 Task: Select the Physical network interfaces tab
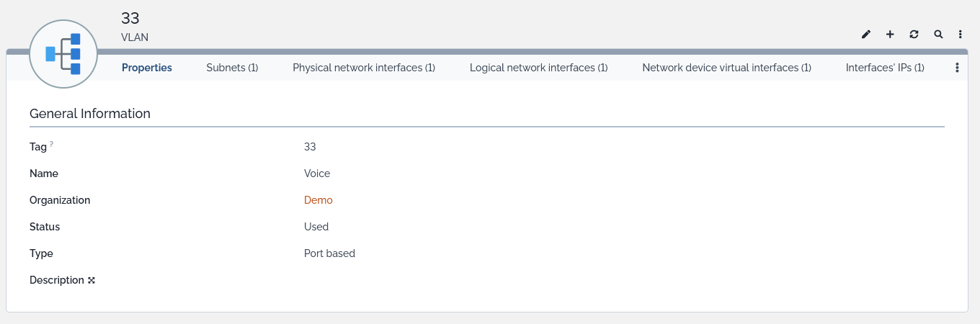coord(364,68)
